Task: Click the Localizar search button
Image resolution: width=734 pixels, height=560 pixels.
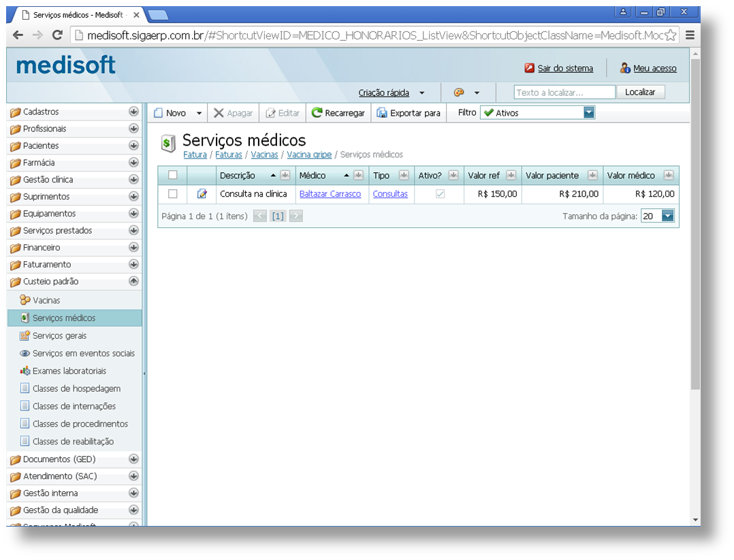Action: [x=640, y=92]
